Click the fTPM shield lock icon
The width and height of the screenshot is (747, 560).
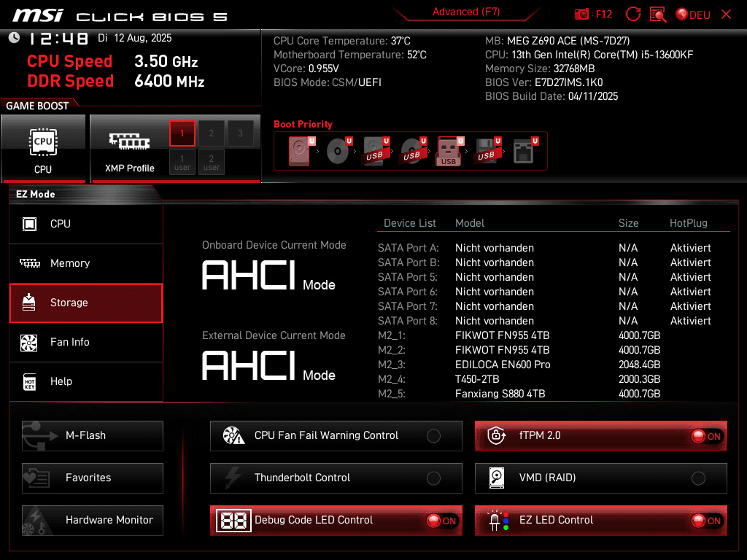pos(496,435)
